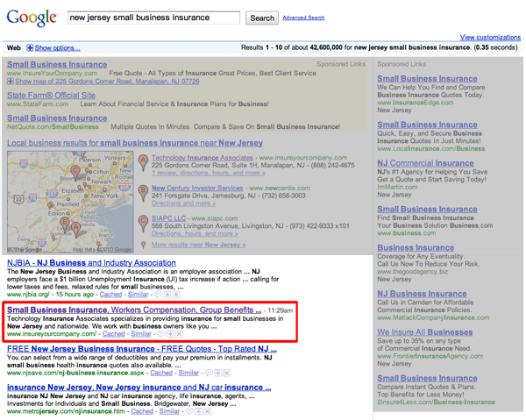Click Directions and more under New Century Investor Services
This screenshot has height=420, width=526.
pos(183,203)
